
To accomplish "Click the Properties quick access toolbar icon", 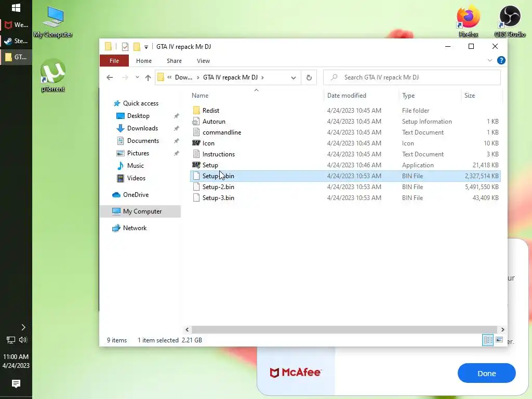I will point(125,46).
